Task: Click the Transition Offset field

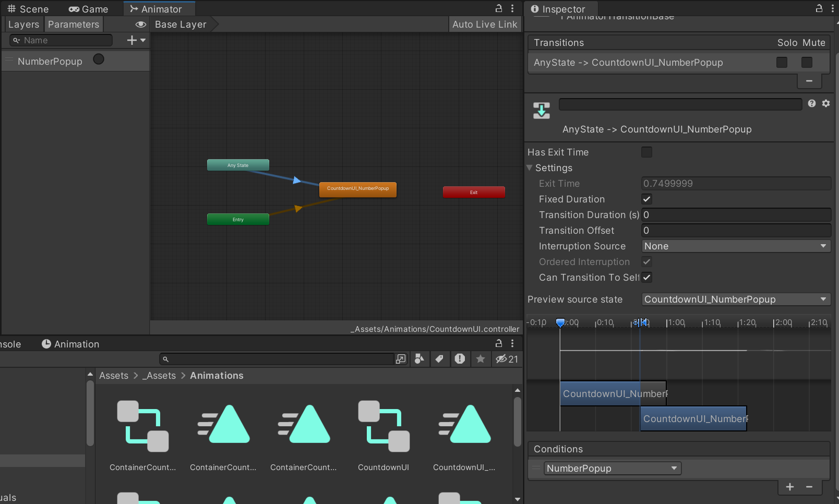Action: (736, 230)
